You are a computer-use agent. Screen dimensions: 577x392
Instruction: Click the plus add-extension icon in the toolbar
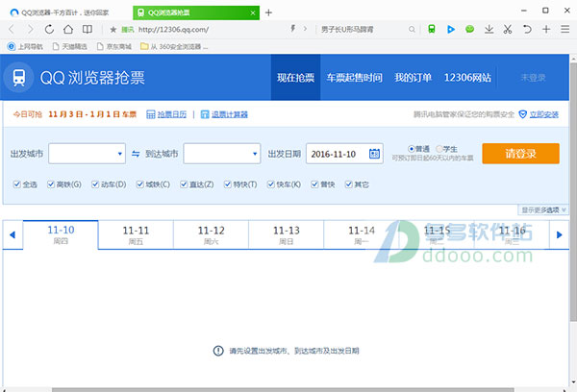(546, 29)
